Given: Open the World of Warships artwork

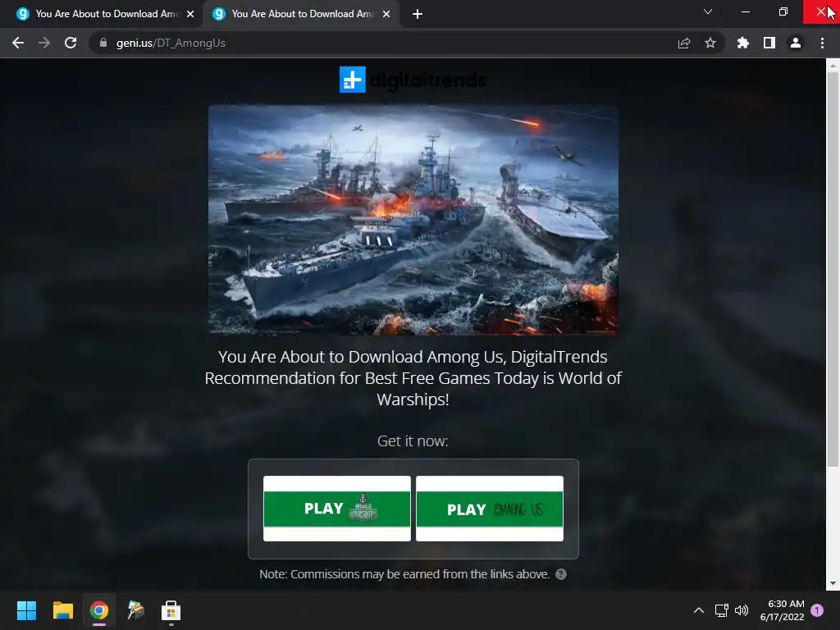Looking at the screenshot, I should (x=413, y=220).
